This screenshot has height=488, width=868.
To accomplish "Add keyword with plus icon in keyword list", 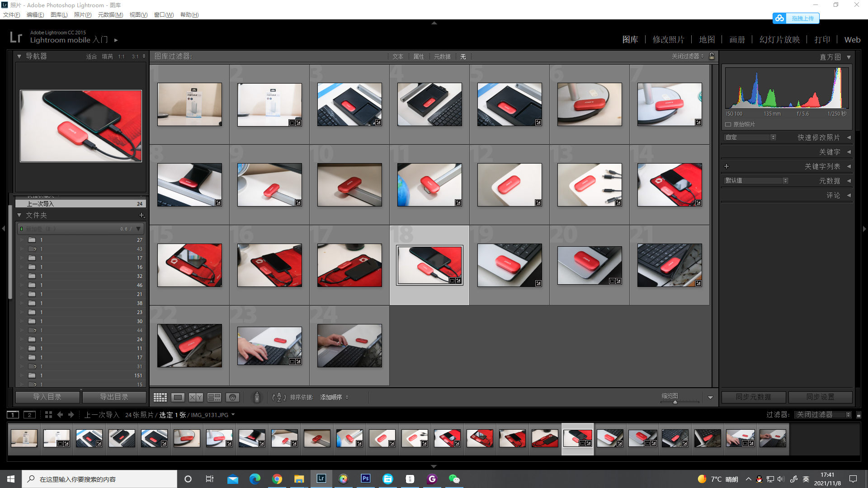I will 726,166.
